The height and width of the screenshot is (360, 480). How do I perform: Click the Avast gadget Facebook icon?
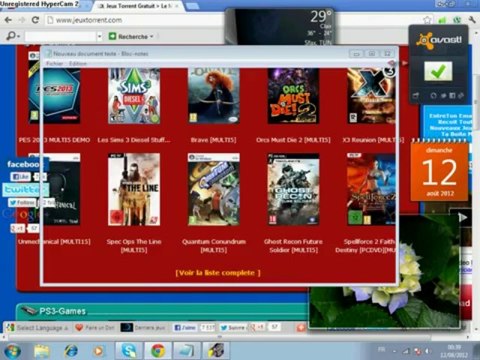(x=452, y=96)
